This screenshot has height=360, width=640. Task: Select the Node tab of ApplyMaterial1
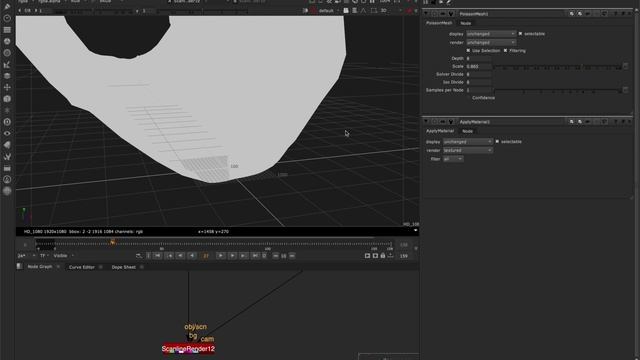tap(467, 131)
